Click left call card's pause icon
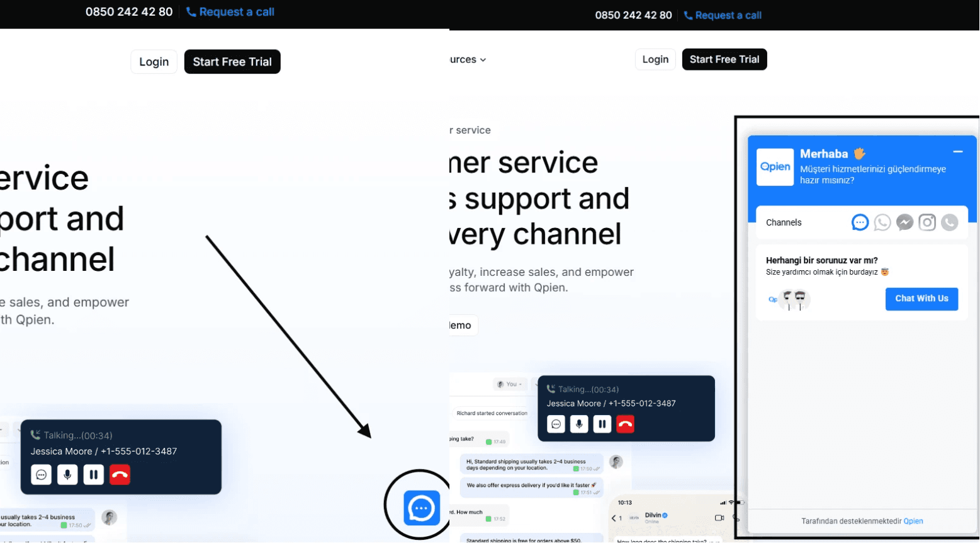This screenshot has width=980, height=543. click(93, 474)
